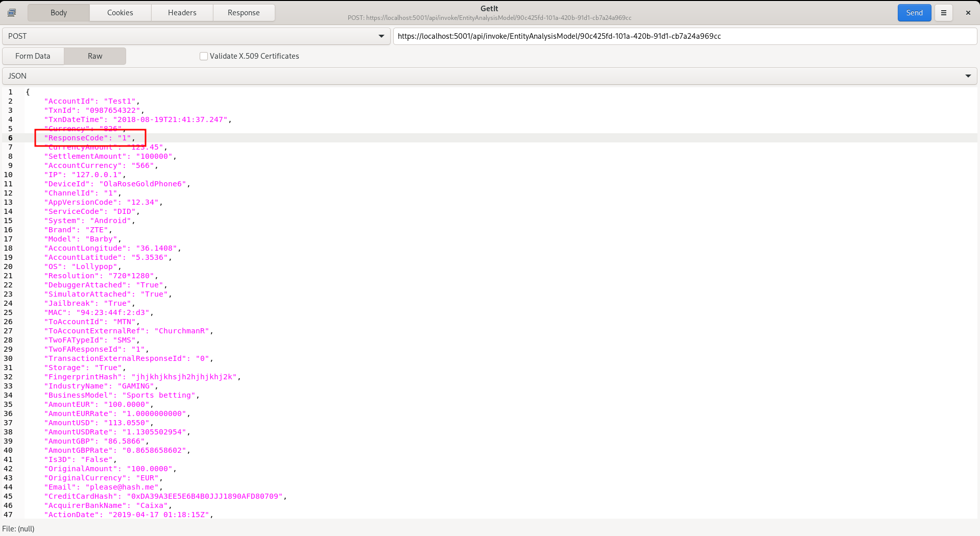Click the "ResponseCode": "1" line
This screenshot has width=980, height=536.
(x=89, y=138)
